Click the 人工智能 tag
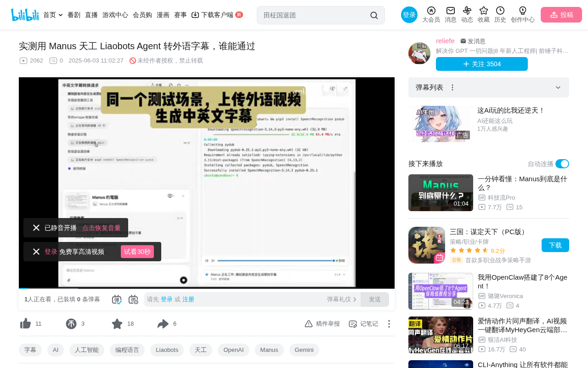Screen dimensions: 588x368 pyautogui.click(x=87, y=350)
